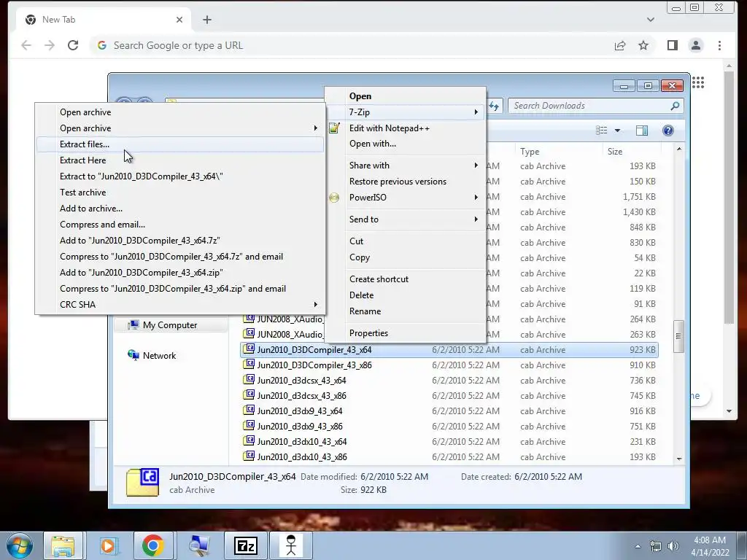Open Chrome profile avatar
The height and width of the screenshot is (560, 747).
coord(695,46)
